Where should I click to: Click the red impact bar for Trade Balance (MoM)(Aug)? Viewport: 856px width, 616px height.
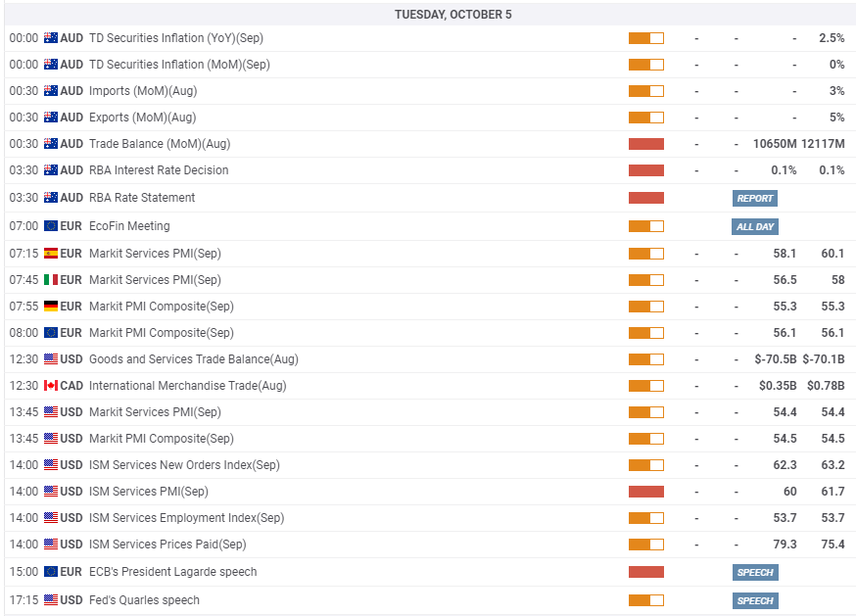[x=646, y=144]
